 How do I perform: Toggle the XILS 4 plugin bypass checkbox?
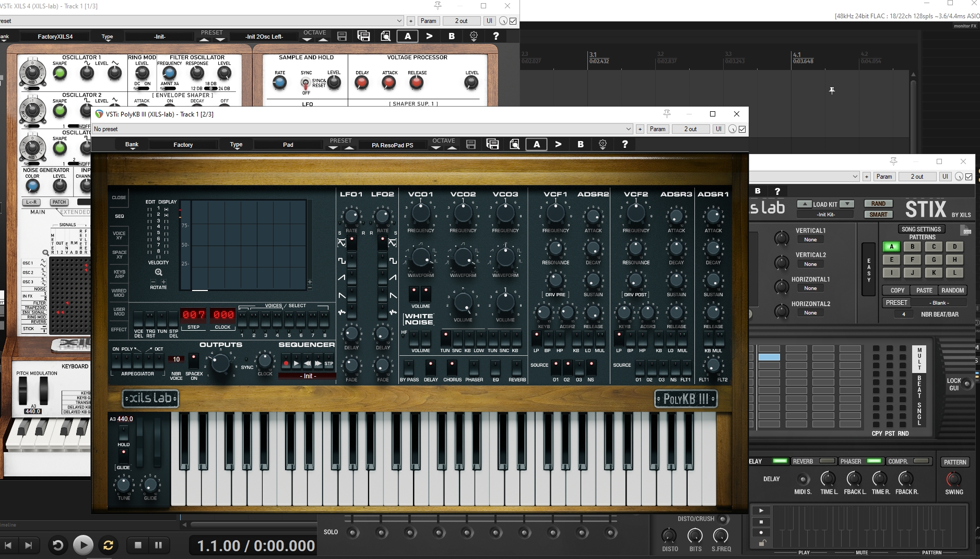pos(513,21)
